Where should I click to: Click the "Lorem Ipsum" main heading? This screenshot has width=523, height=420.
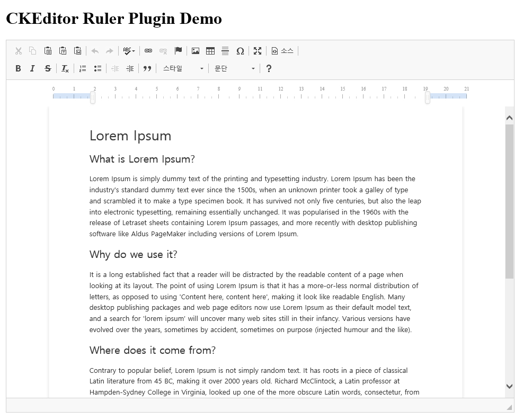point(130,136)
